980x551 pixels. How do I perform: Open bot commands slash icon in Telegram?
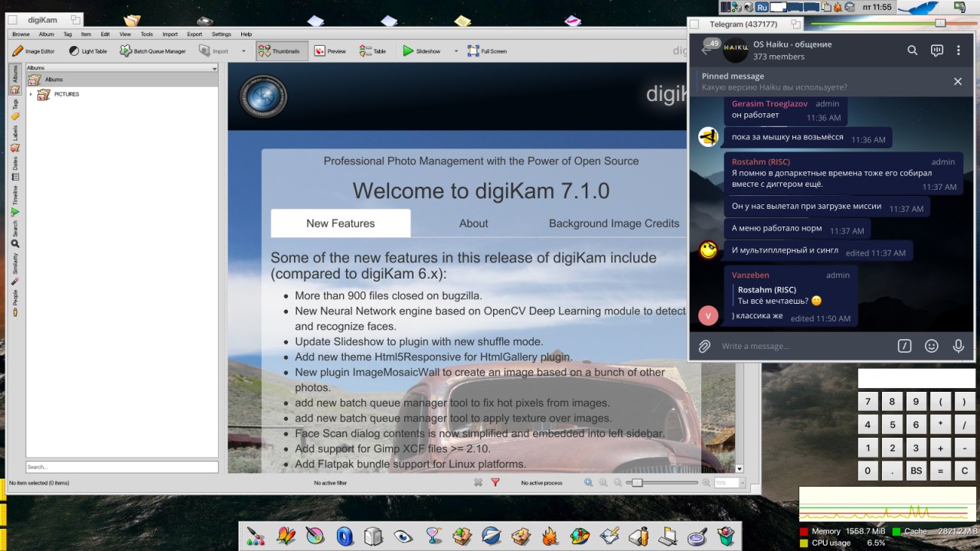[x=904, y=346]
